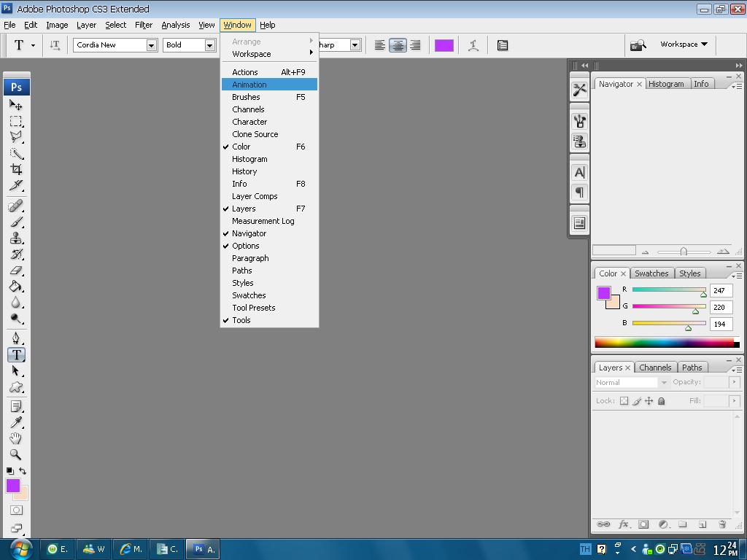This screenshot has height=560, width=747.
Task: Select the Custom Shape tool
Action: point(16,387)
